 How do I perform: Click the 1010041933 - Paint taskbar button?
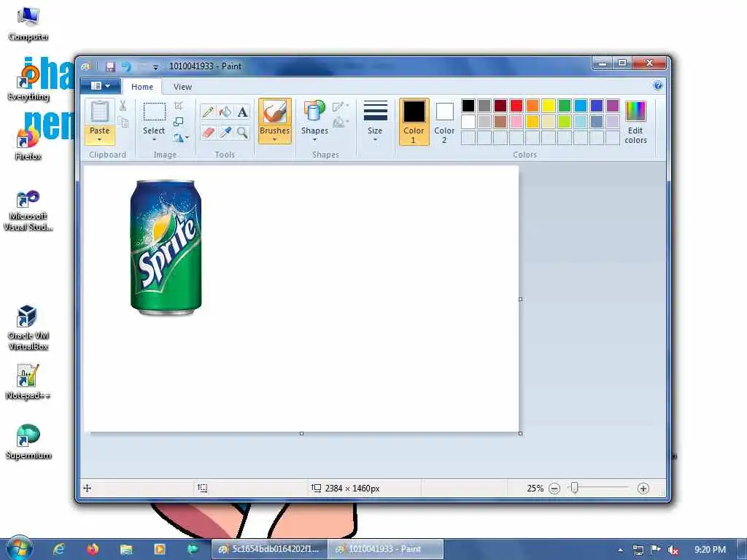coord(386,549)
